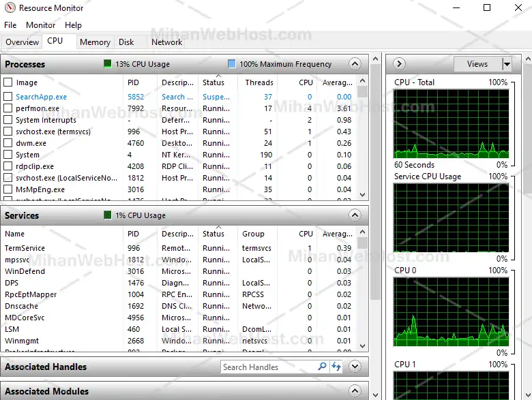Click the refresh icon beside Search Handles
This screenshot has height=400, width=532.
point(336,367)
